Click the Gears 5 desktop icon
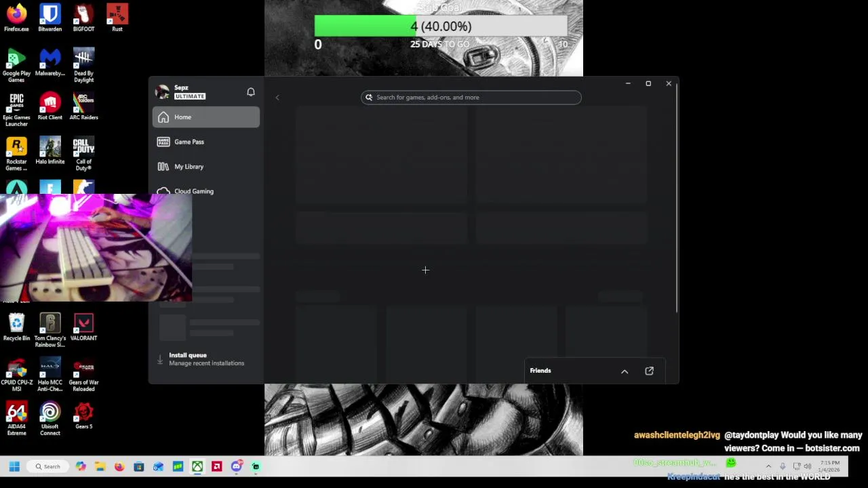The height and width of the screenshot is (488, 868). point(83,415)
